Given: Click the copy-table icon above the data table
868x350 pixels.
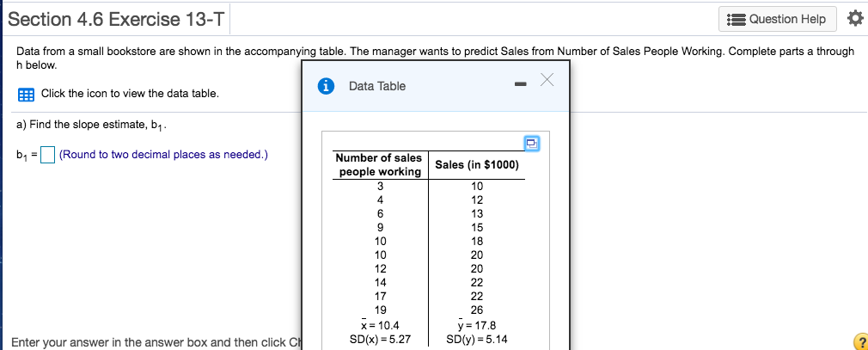Looking at the screenshot, I should [531, 144].
